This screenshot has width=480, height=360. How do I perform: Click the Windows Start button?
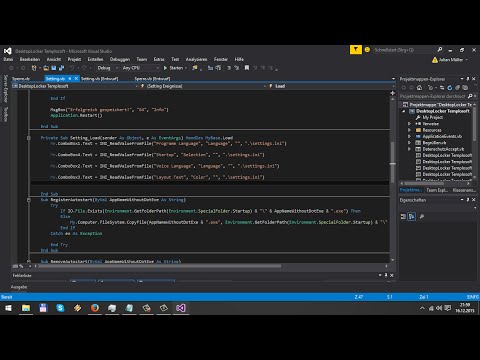(x=8, y=308)
